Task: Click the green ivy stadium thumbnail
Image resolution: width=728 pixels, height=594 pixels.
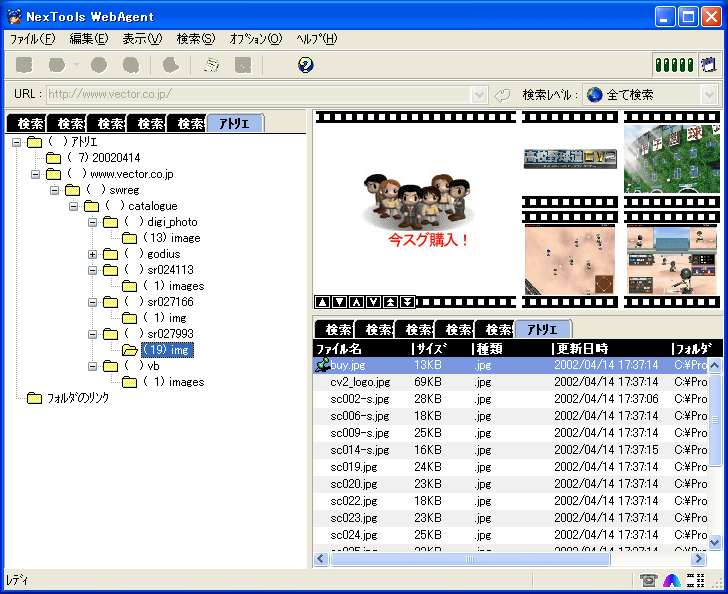Action: pyautogui.click(x=672, y=158)
